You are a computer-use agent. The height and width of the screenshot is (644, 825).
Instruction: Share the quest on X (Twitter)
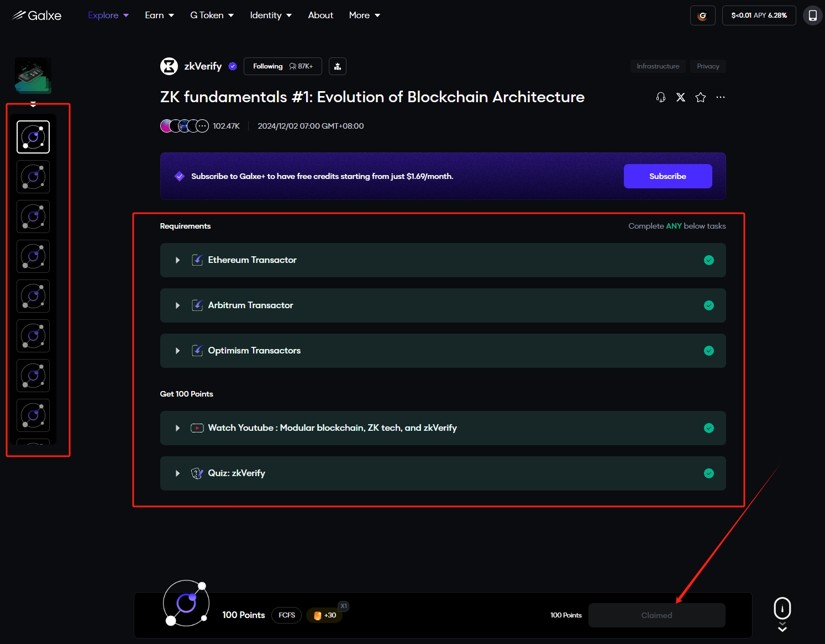pyautogui.click(x=680, y=97)
